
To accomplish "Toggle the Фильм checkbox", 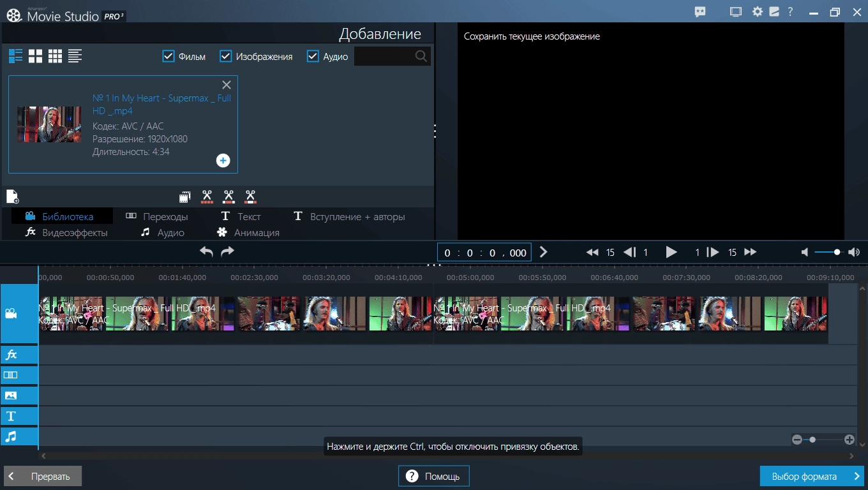I will (x=168, y=56).
